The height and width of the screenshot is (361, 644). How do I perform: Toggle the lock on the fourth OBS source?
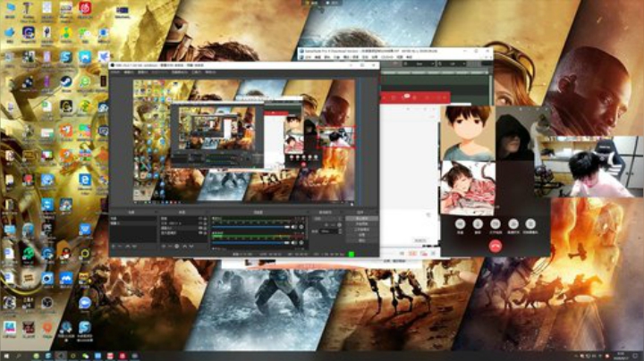[x=206, y=232]
